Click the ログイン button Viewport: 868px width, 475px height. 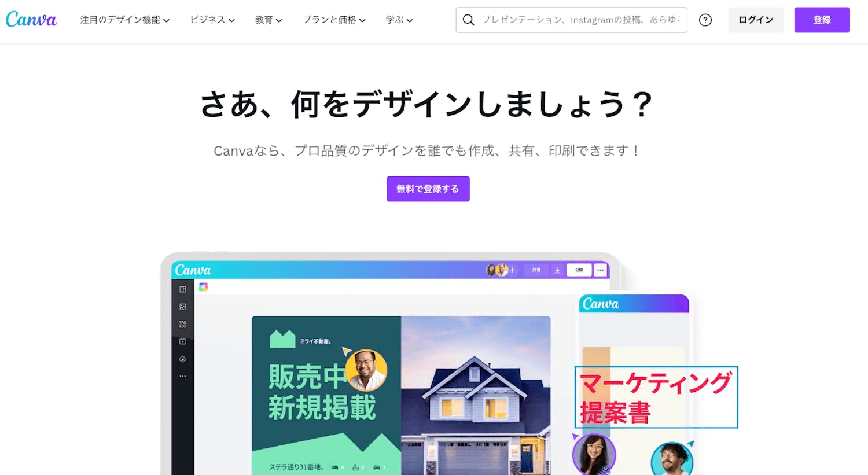(756, 20)
